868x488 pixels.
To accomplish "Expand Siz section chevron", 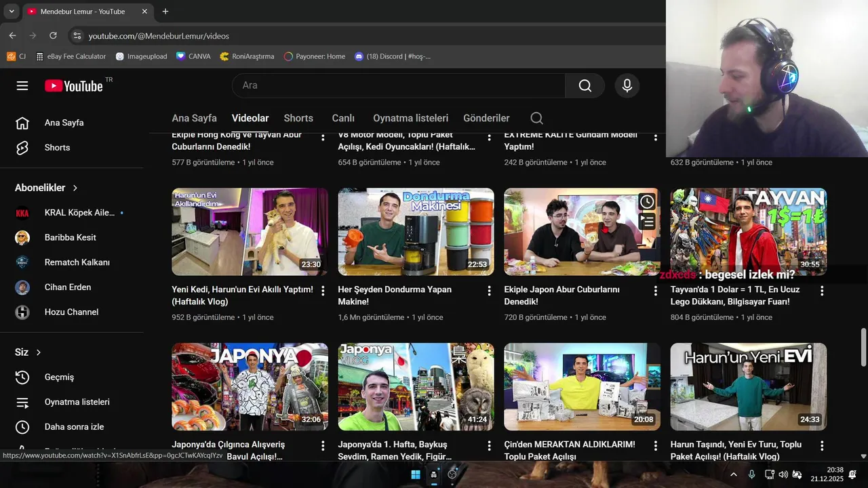I will click(x=39, y=352).
